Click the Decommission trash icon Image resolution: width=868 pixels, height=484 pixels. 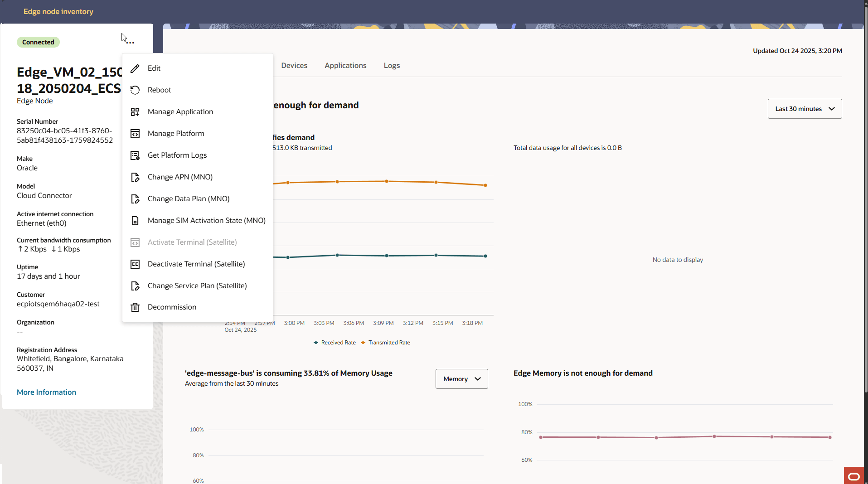click(x=135, y=307)
